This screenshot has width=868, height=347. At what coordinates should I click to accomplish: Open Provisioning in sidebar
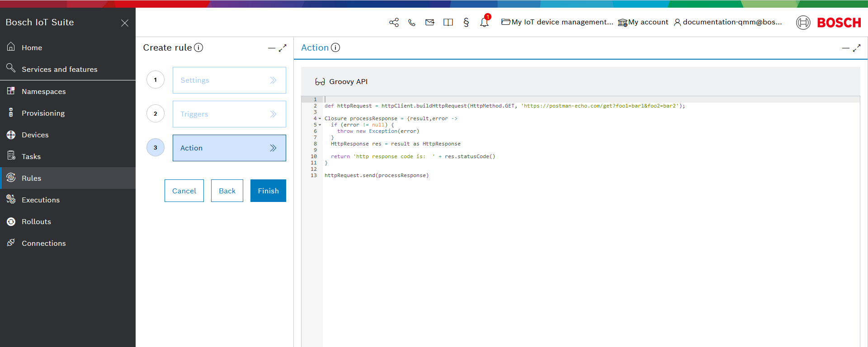pyautogui.click(x=68, y=113)
